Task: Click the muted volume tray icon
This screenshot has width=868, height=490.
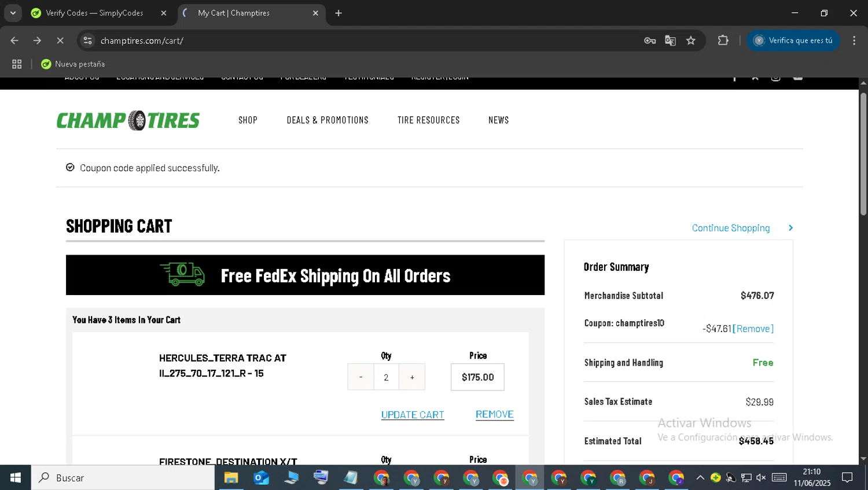Action: 761,478
